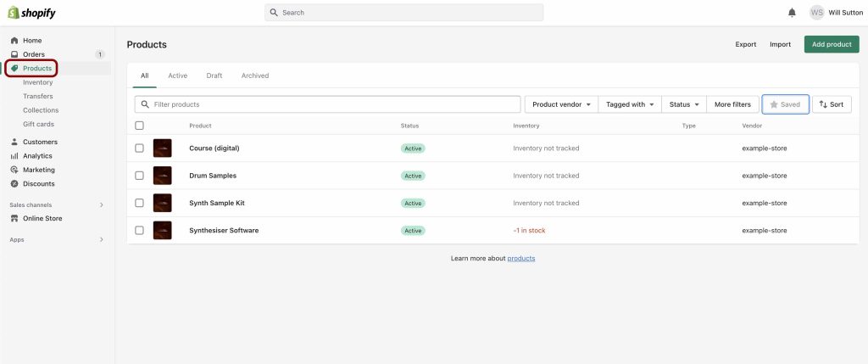Select the Customers sidebar icon
The image size is (868, 364).
[14, 142]
